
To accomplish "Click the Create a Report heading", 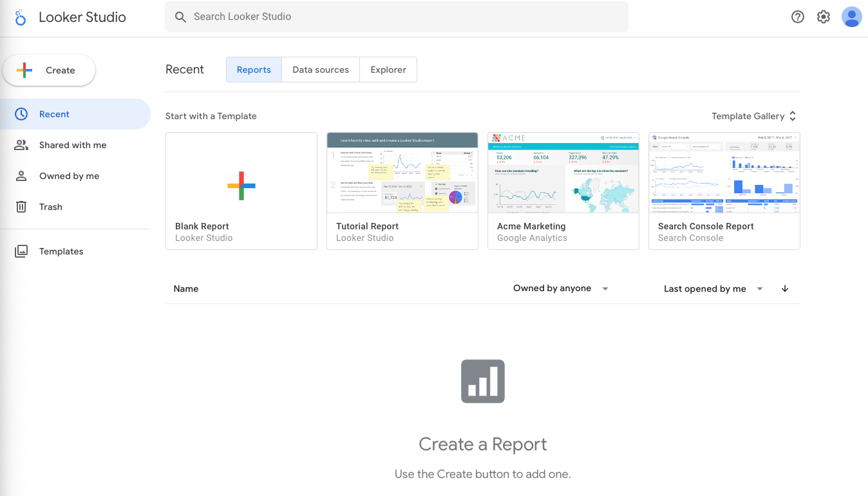I will (483, 444).
